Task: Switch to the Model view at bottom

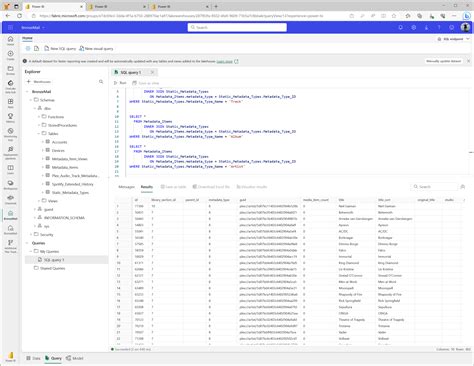Action: pos(75,358)
